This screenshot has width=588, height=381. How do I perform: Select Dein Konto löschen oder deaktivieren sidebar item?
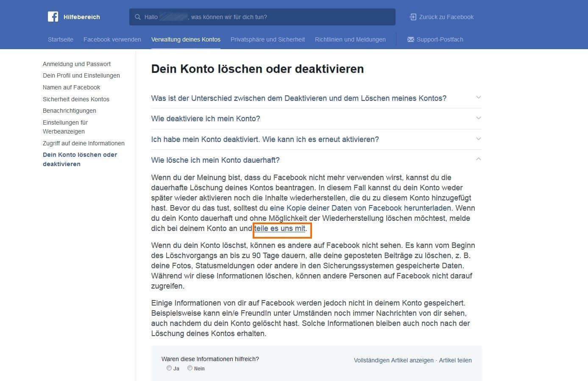click(80, 159)
